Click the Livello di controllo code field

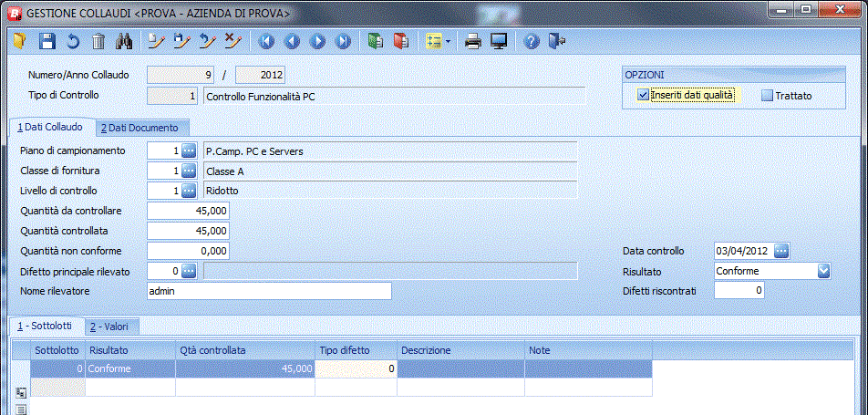tap(164, 191)
